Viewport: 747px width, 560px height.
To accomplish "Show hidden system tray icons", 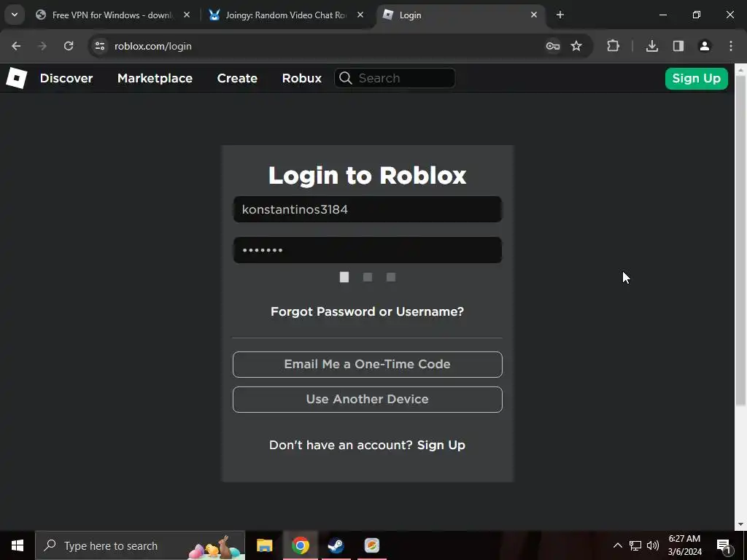I will (617, 545).
